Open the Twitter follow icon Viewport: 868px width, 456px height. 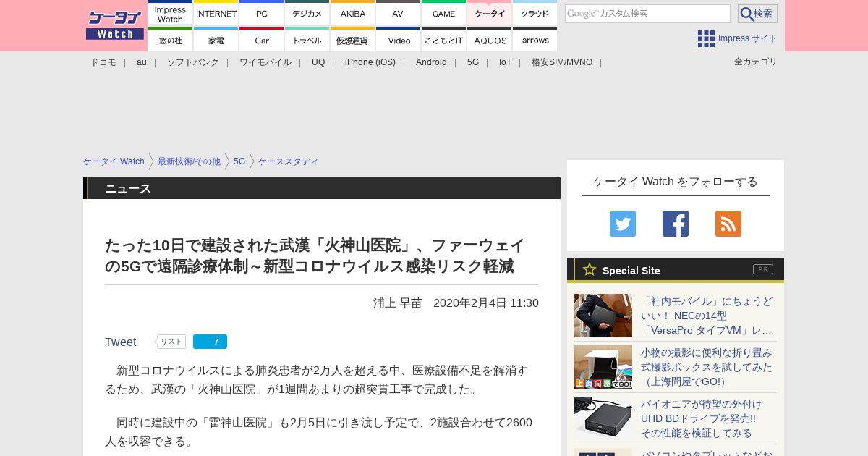(x=623, y=224)
